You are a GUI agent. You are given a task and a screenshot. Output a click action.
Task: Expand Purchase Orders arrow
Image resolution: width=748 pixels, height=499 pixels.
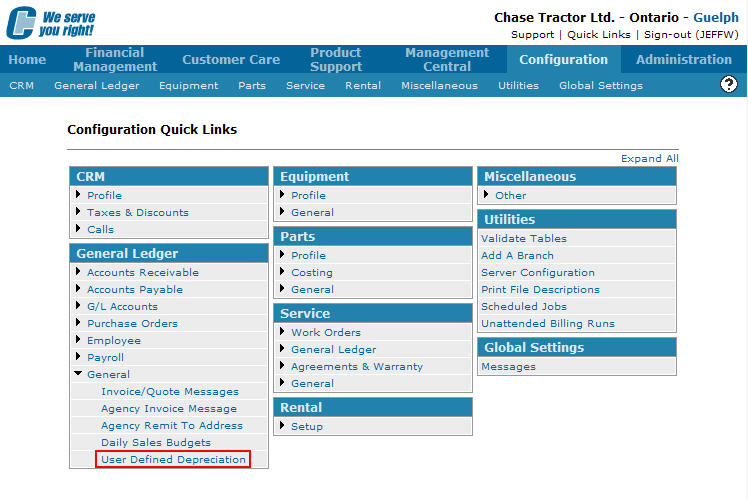click(78, 323)
